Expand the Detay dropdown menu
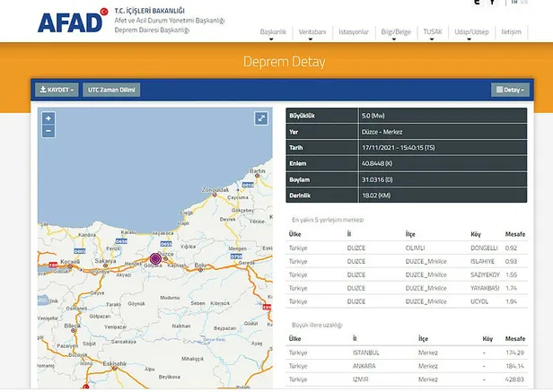553x392 pixels. [x=511, y=90]
